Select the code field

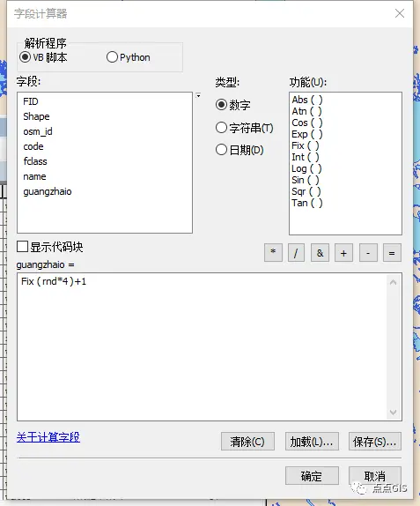[x=33, y=146]
